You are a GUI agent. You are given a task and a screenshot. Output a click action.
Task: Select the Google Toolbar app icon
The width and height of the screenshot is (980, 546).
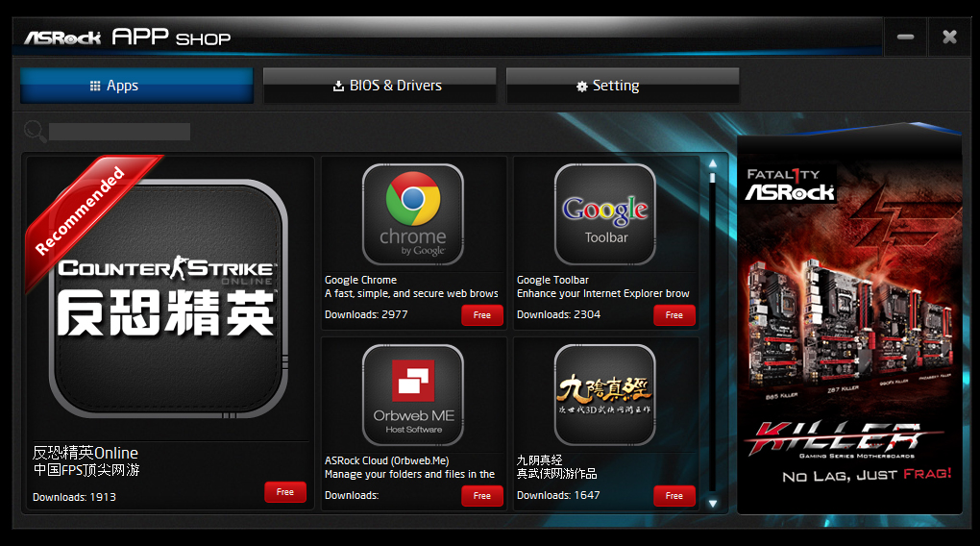pos(605,214)
